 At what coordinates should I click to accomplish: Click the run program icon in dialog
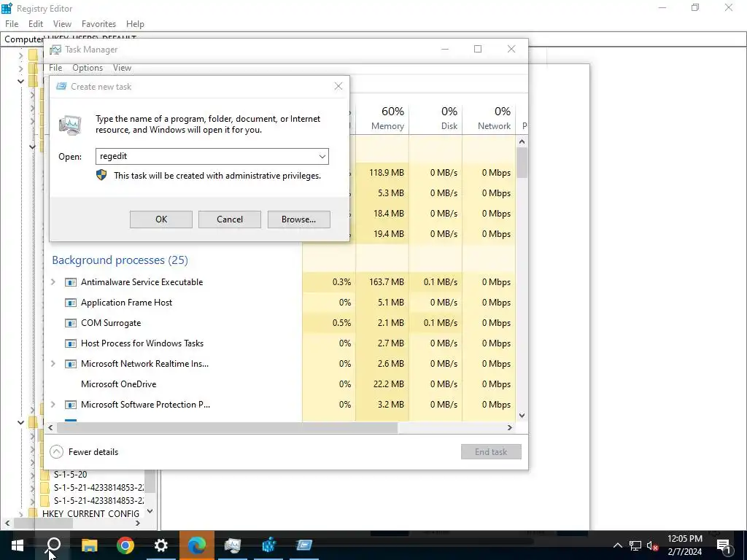(x=70, y=125)
